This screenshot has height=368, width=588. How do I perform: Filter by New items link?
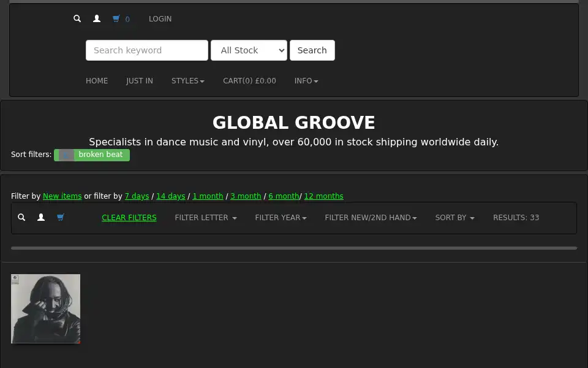point(62,196)
